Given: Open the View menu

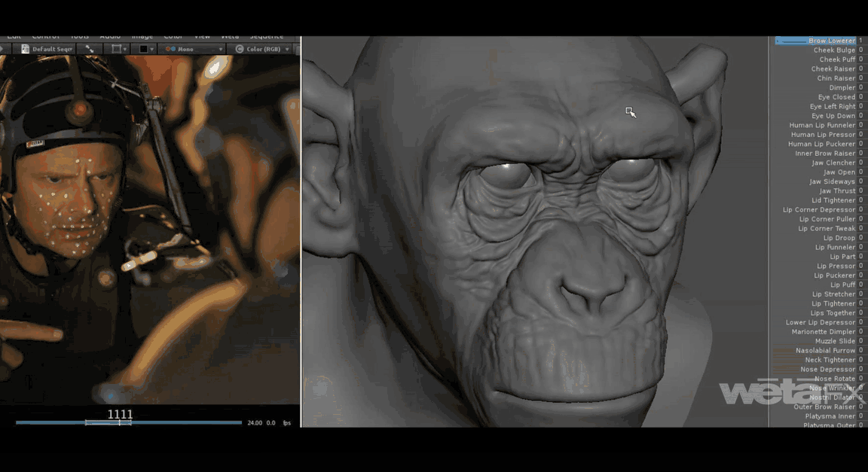Looking at the screenshot, I should click(202, 37).
